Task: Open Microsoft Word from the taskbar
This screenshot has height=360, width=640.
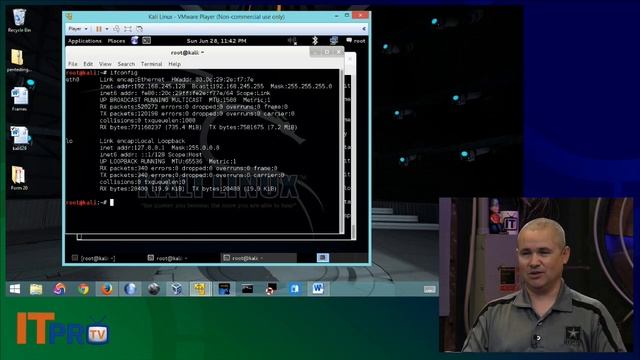Action: coord(318,289)
